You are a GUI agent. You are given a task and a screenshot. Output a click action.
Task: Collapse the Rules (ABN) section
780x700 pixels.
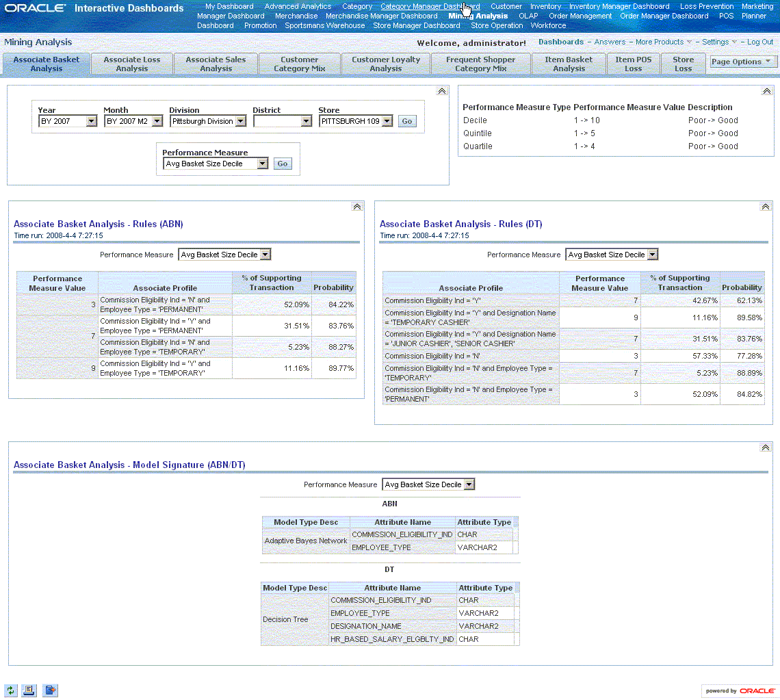pos(356,207)
